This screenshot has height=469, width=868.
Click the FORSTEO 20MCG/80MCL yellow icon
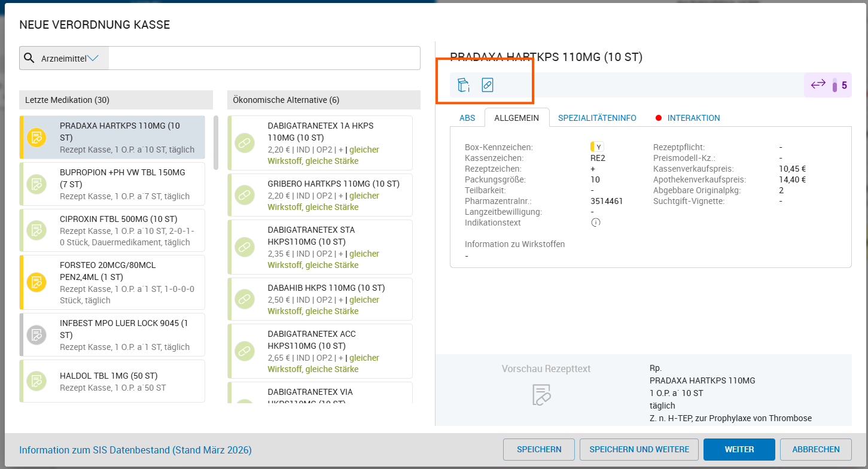(36, 282)
